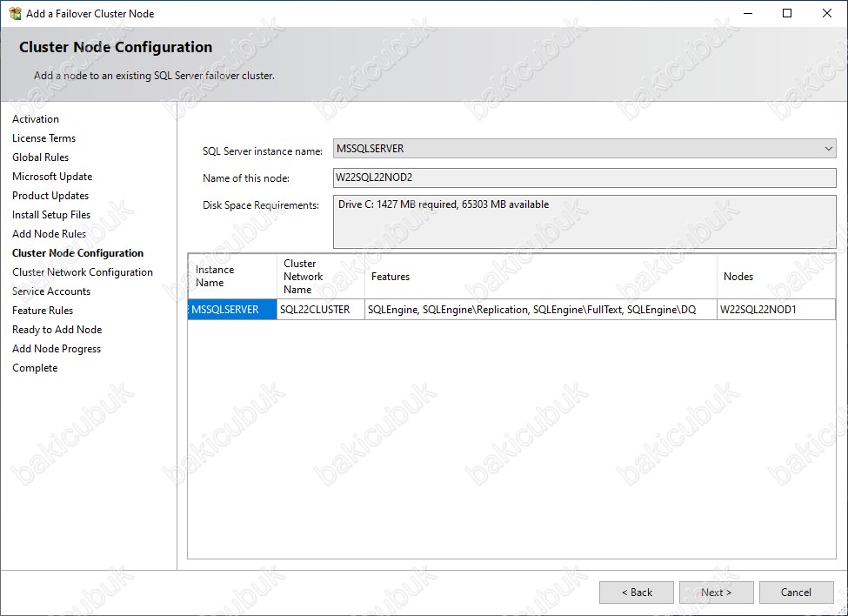848x616 pixels.
Task: Click the Next button
Action: coord(717,593)
